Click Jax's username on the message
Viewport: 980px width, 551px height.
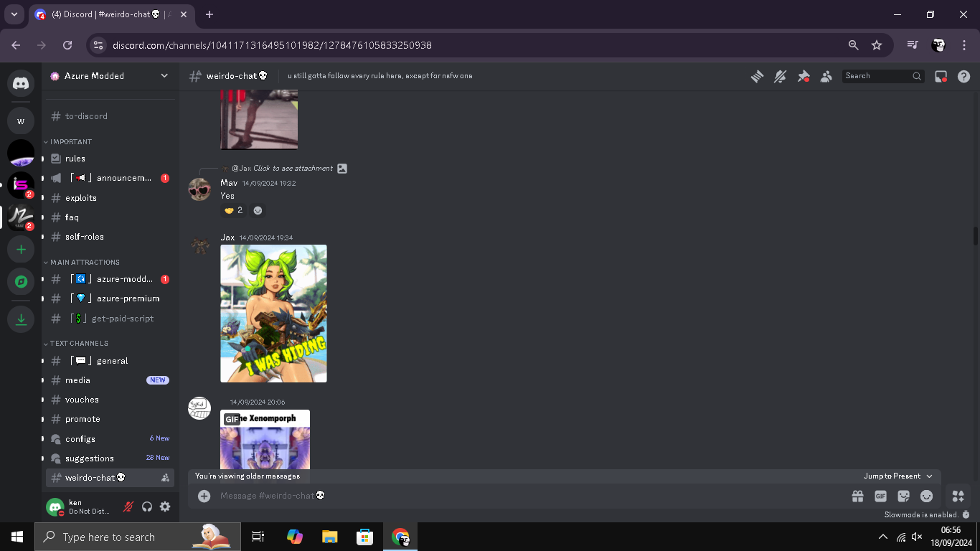227,237
